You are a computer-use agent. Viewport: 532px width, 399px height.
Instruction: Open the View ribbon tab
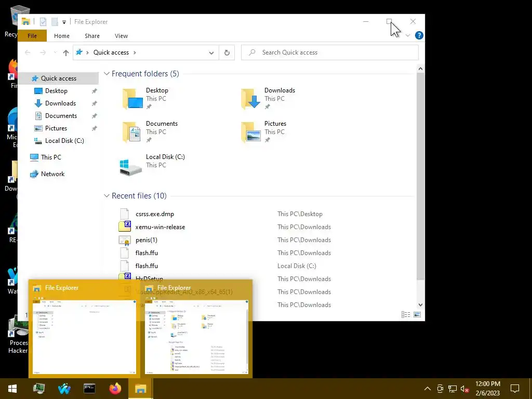[121, 36]
